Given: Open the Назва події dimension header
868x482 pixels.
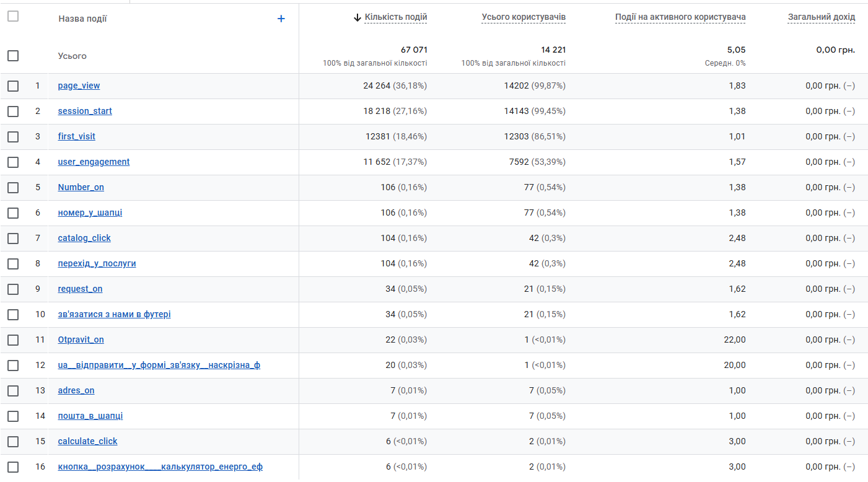Looking at the screenshot, I should point(82,19).
